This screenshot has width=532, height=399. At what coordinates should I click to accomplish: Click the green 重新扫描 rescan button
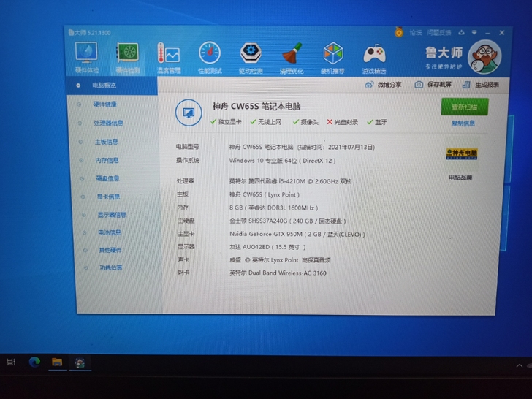[465, 107]
